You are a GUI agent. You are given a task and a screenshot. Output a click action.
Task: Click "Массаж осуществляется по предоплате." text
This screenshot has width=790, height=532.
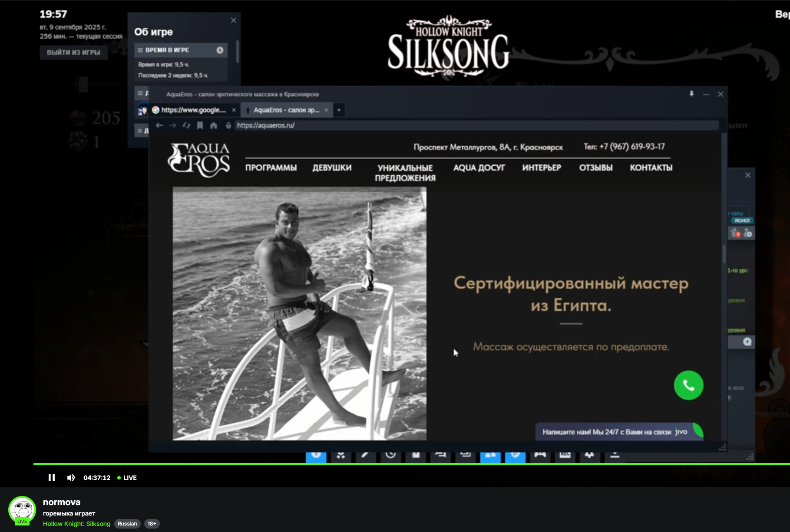click(571, 347)
